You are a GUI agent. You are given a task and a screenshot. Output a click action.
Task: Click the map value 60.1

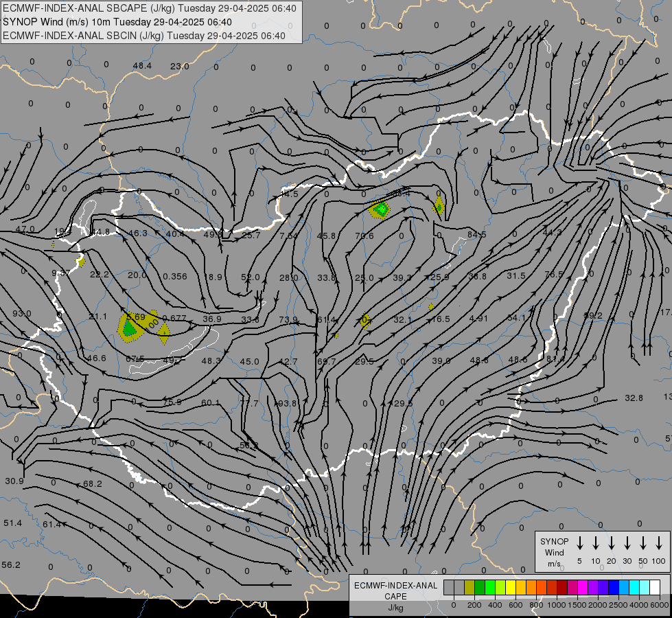211,402
